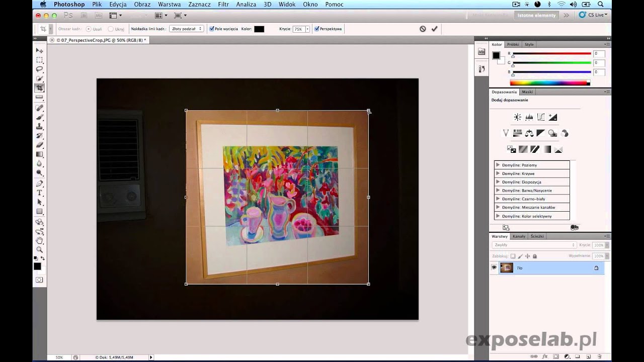Expand Domyślne: Ekspozycja presets
This screenshot has height=362, width=644.
pos(498,182)
